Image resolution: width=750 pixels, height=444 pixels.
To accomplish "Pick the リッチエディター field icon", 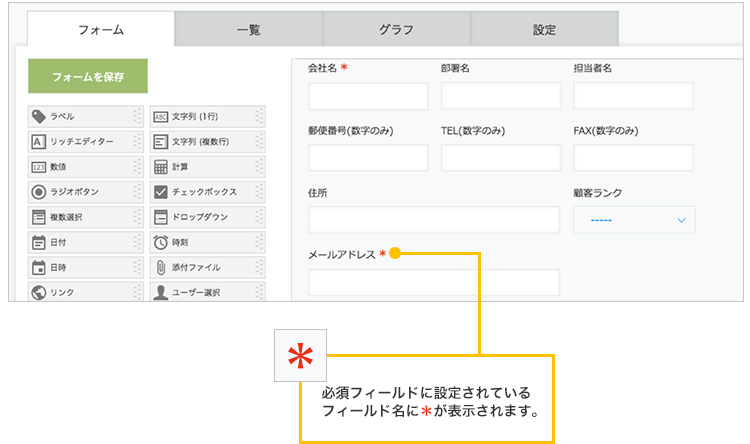I will coord(38,142).
